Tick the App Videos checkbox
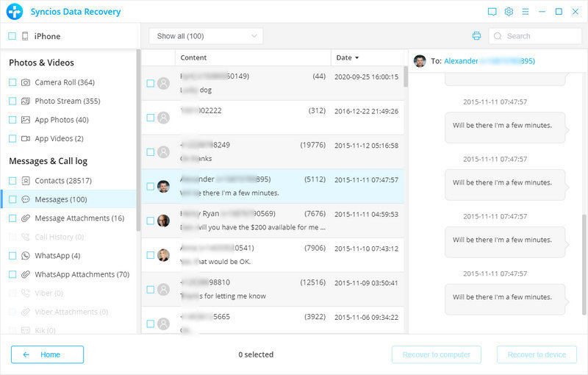Screen dimensions: 588x375 (x=12, y=138)
